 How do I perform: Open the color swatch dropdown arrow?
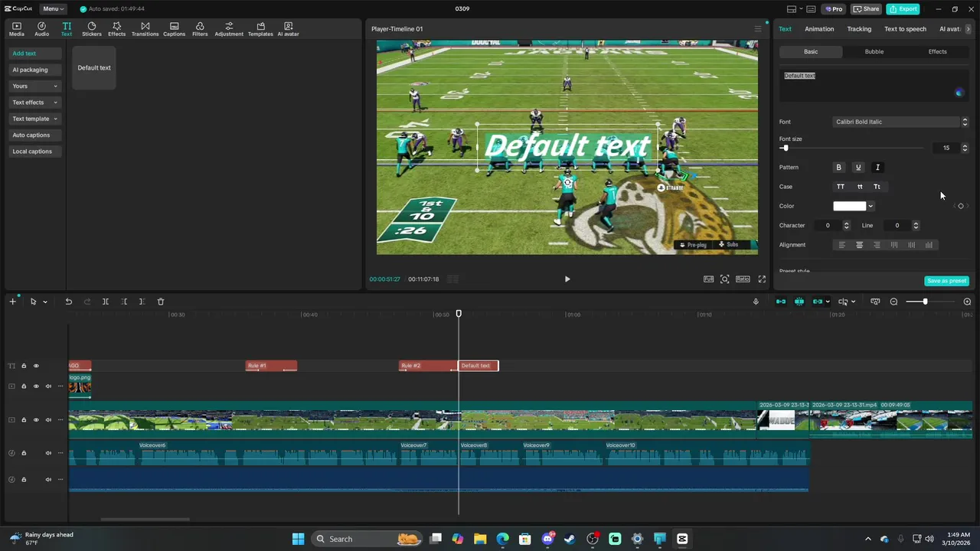click(871, 206)
